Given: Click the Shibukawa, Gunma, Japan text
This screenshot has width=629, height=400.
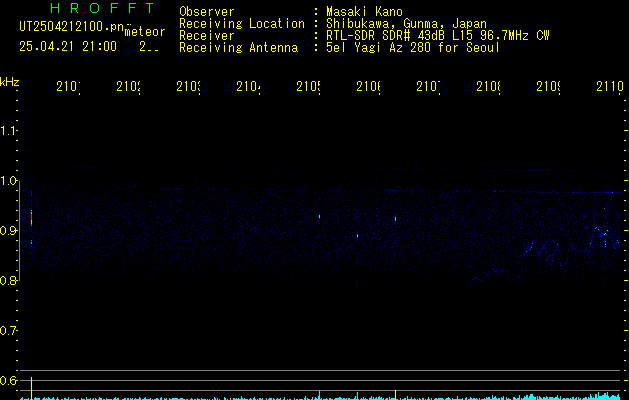Looking at the screenshot, I should (x=406, y=24).
